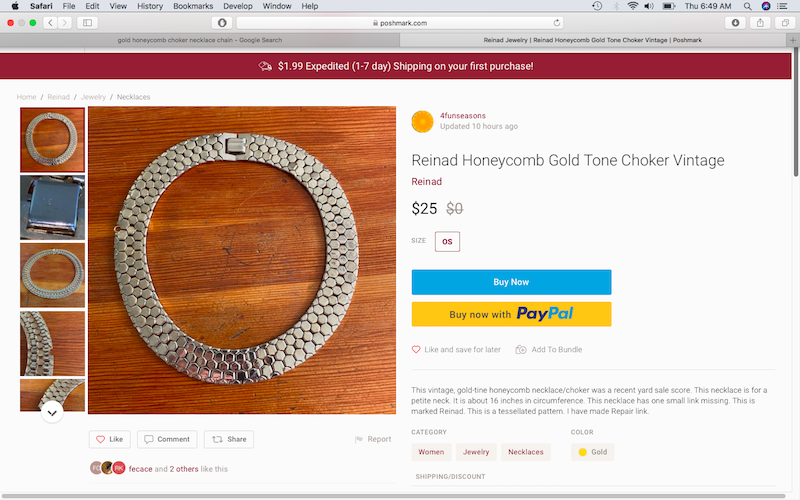800x500 pixels.
Task: Click the Add To Bundle icon
Action: pos(521,350)
